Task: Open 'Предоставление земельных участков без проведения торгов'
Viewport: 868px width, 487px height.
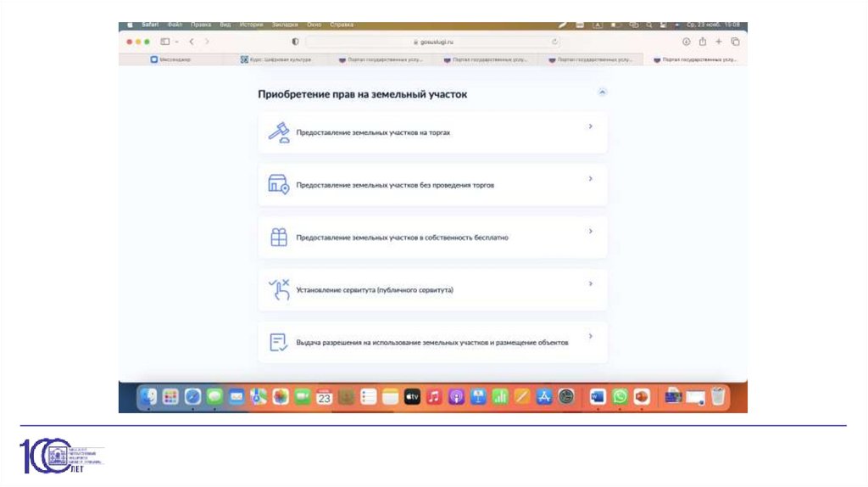Action: coord(395,185)
